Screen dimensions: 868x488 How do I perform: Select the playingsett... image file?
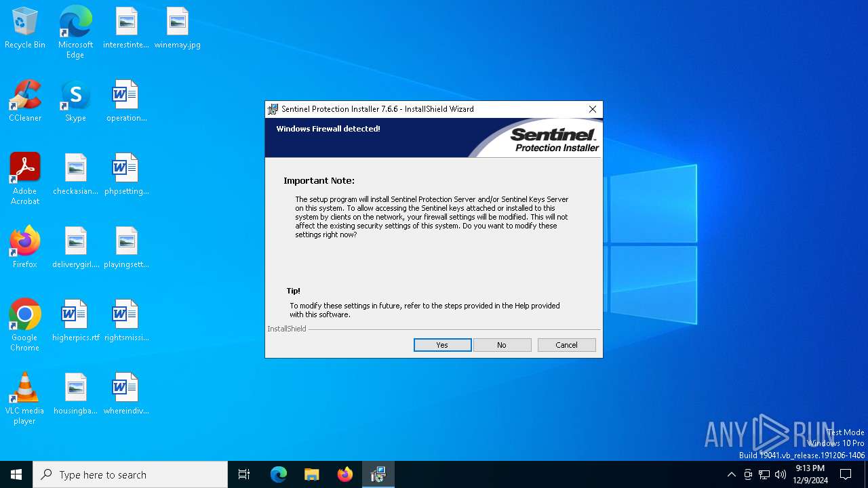(126, 247)
